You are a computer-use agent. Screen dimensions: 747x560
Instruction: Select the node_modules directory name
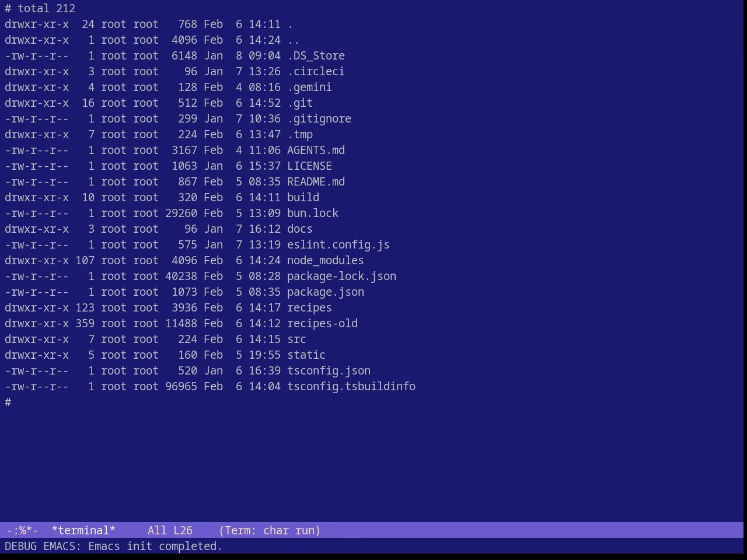[326, 260]
